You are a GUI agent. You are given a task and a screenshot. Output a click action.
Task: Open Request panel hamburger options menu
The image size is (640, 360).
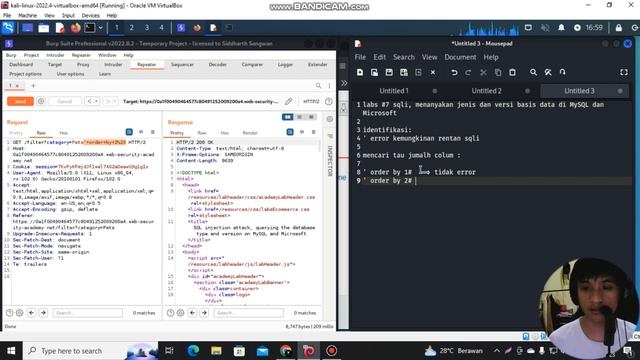153,132
